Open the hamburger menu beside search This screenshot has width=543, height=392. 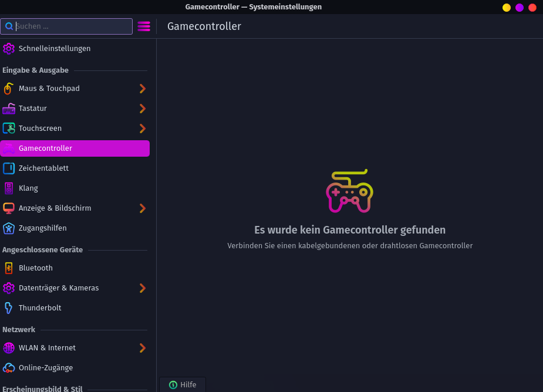pyautogui.click(x=144, y=26)
